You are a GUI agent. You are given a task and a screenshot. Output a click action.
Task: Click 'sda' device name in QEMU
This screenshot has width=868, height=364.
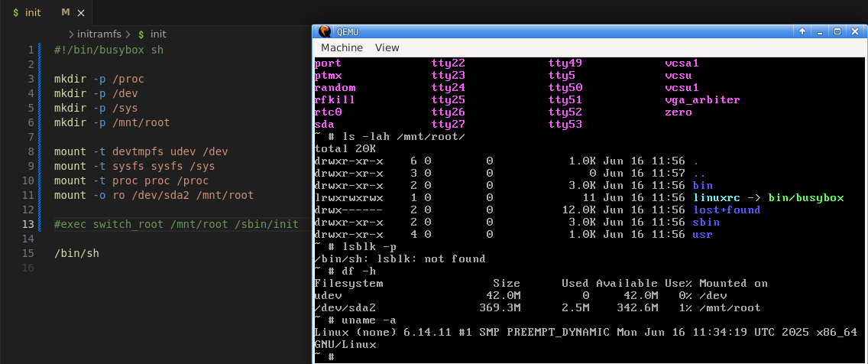pyautogui.click(x=325, y=125)
